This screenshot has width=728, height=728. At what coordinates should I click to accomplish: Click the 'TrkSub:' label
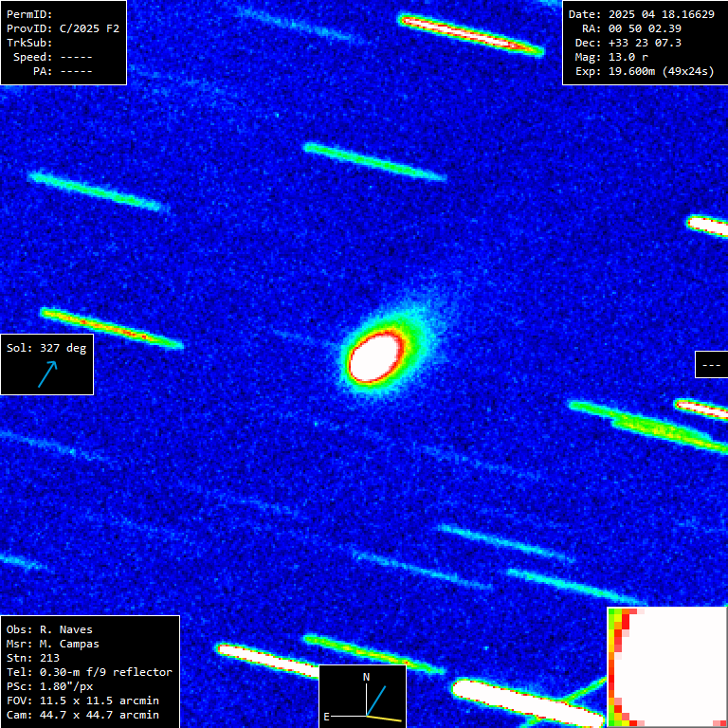29,43
